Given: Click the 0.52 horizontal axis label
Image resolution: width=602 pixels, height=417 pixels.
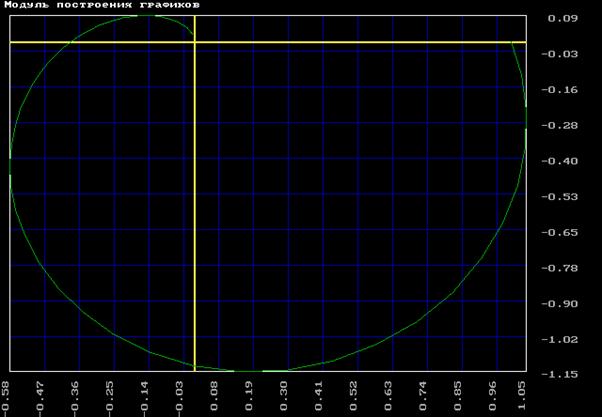Looking at the screenshot, I should pos(354,394).
